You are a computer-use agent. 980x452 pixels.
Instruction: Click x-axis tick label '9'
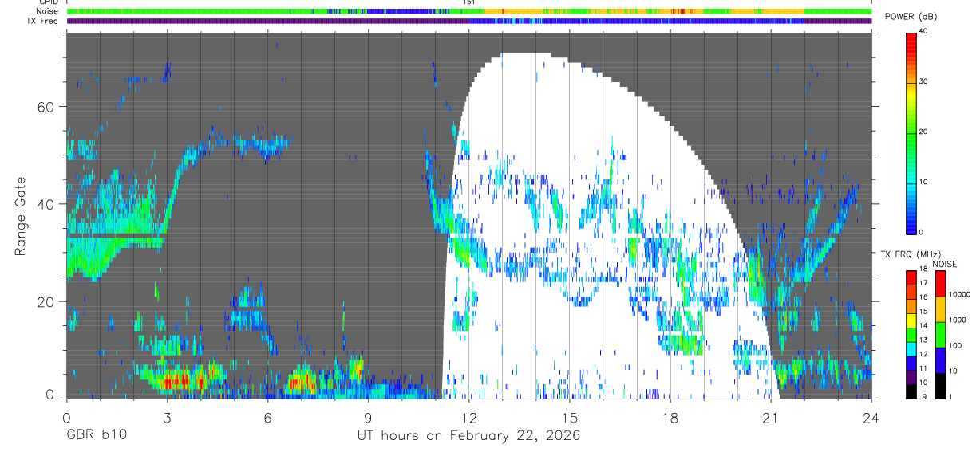(x=368, y=418)
